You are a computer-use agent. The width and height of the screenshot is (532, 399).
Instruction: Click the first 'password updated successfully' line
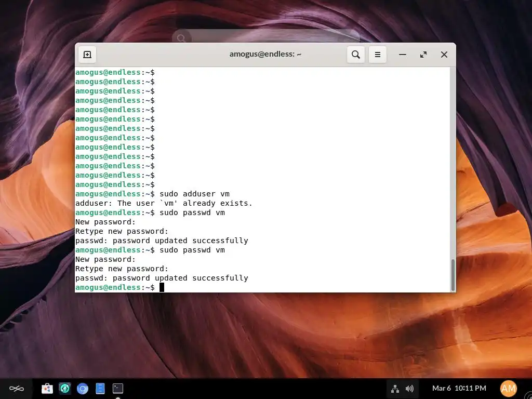coord(162,241)
